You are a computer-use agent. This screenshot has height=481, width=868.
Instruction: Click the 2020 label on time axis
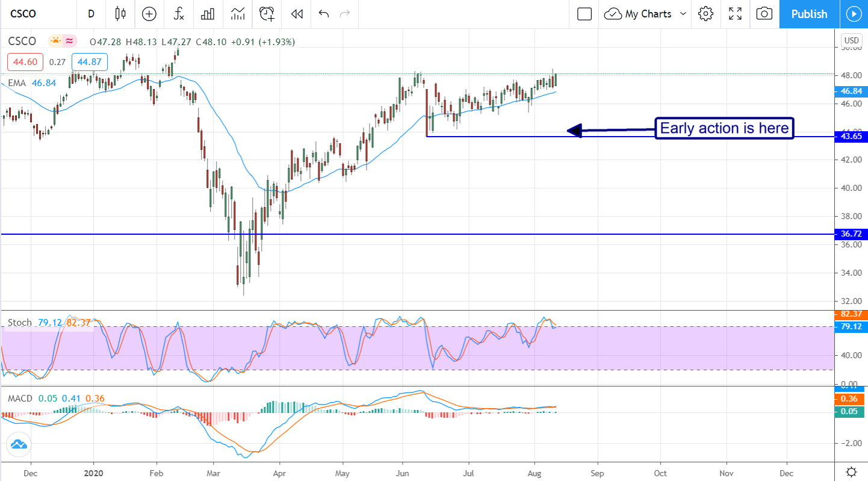93,473
